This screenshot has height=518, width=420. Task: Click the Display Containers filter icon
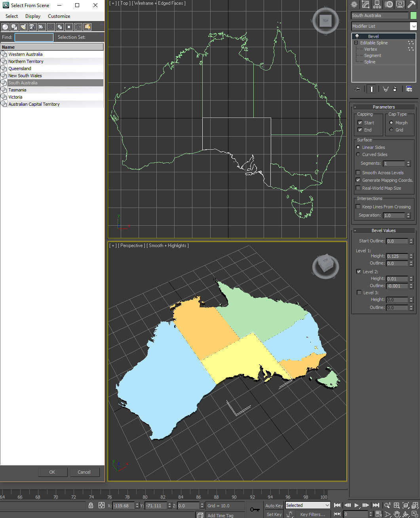pos(87,27)
